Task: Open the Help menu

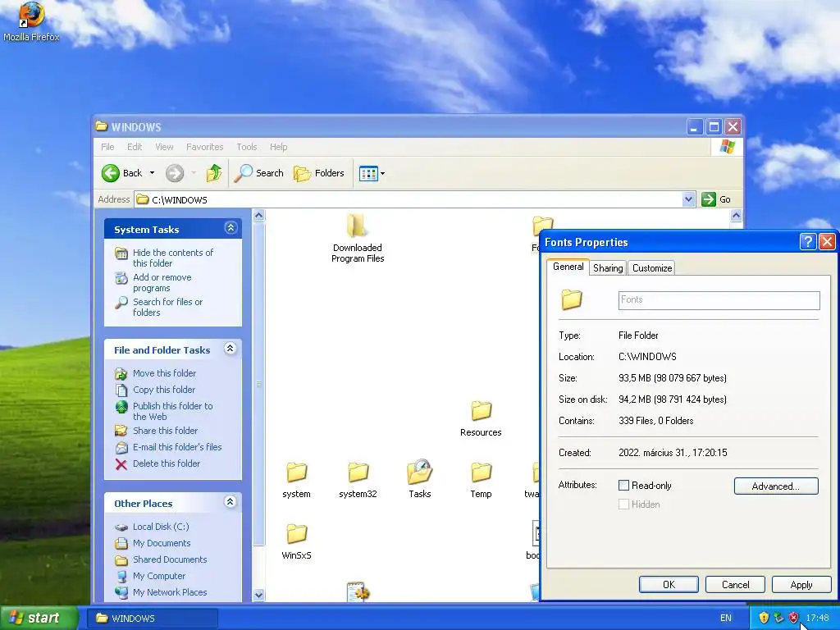Action: pyautogui.click(x=278, y=147)
